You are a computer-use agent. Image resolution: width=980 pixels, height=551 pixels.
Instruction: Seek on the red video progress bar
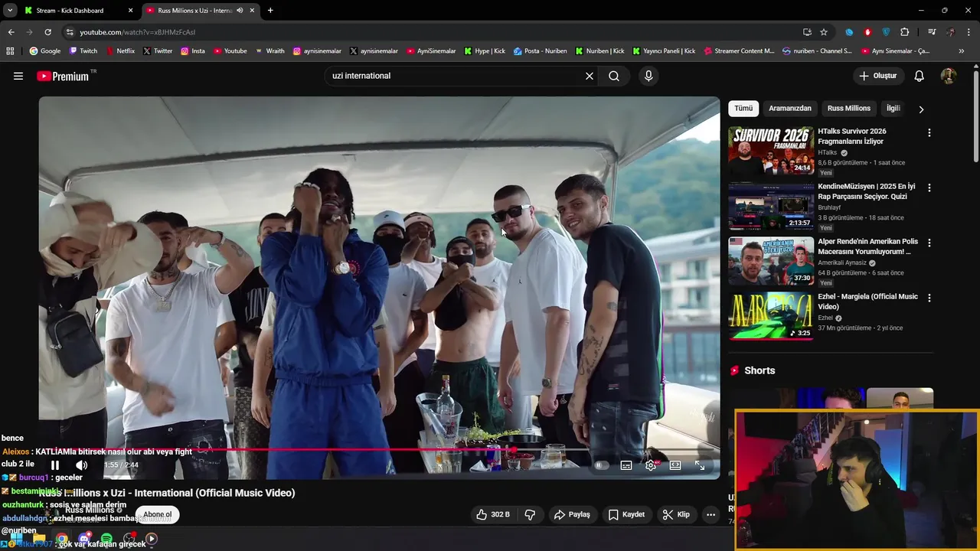[x=379, y=450]
